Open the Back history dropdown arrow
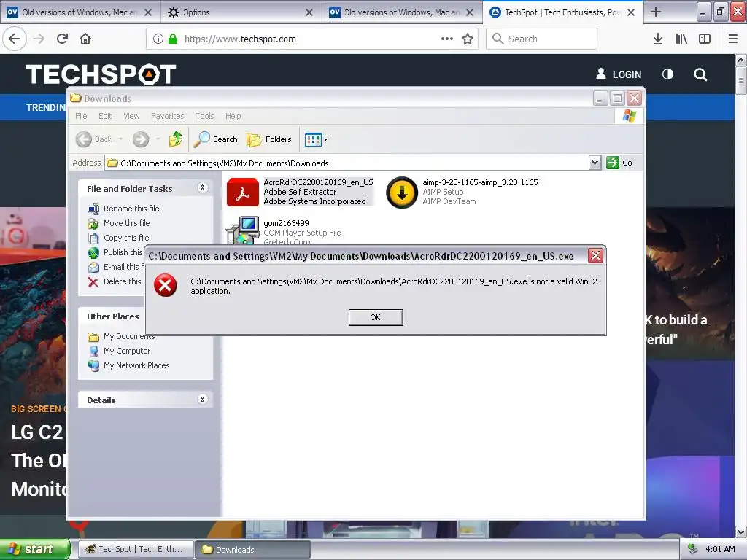Screen dimensions: 747x560 tap(120, 139)
